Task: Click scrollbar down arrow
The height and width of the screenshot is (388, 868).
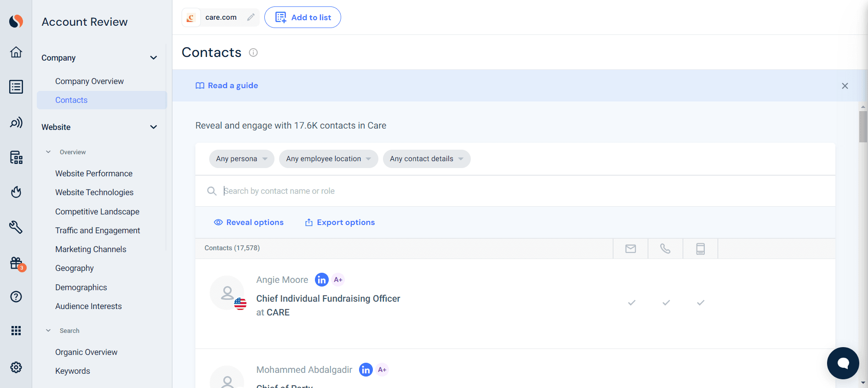Action: 863,382
